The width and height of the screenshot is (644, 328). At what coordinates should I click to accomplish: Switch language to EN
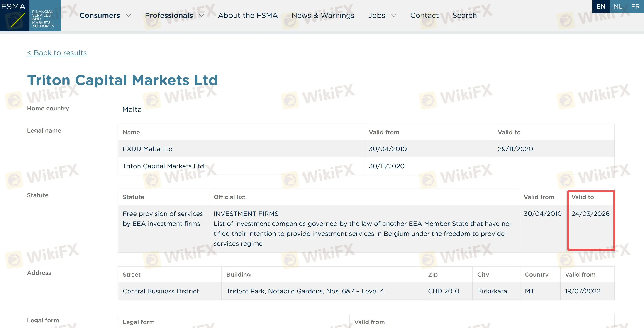(x=601, y=7)
